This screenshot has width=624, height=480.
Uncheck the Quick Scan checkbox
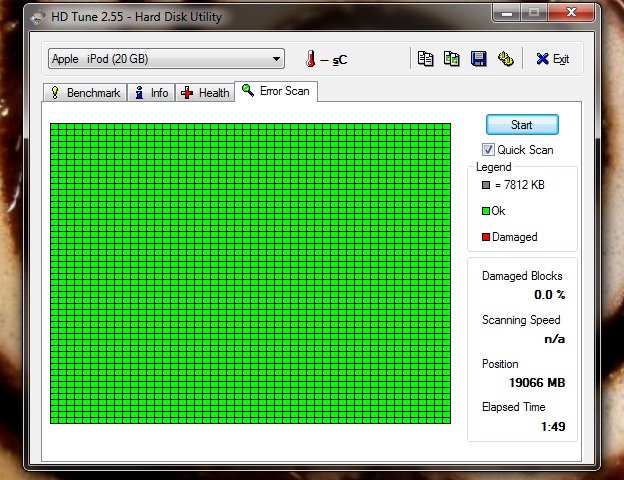489,150
